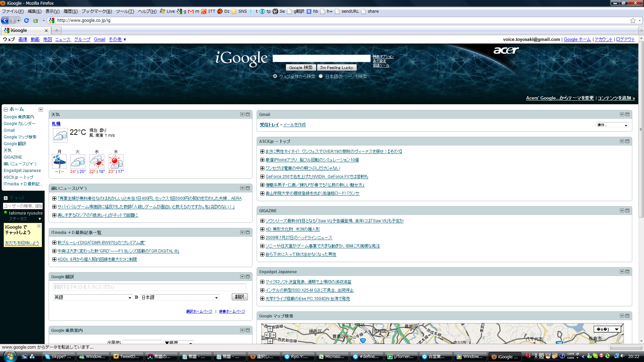Click the bookmark star in address bar
The height and width of the screenshot is (362, 644).
click(633, 20)
